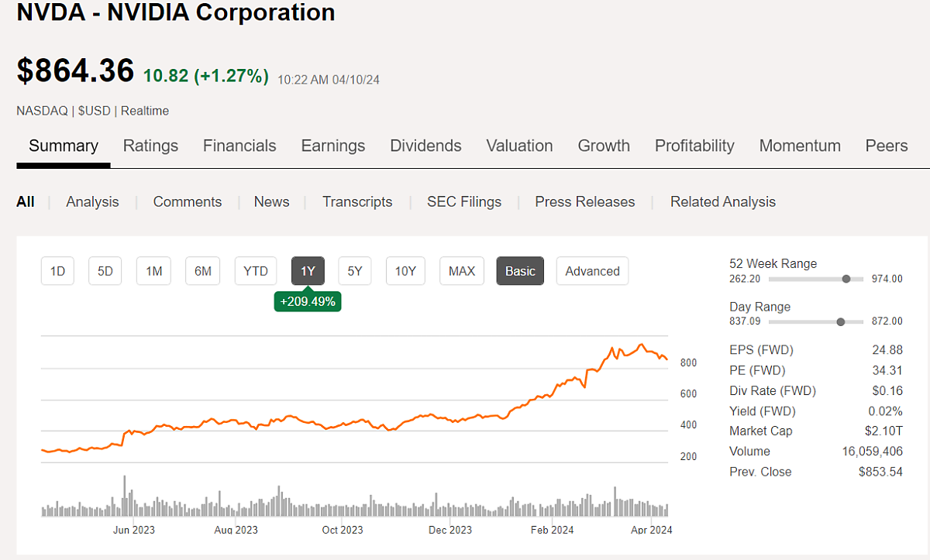Click the 52 Week Range label

pyautogui.click(x=773, y=263)
